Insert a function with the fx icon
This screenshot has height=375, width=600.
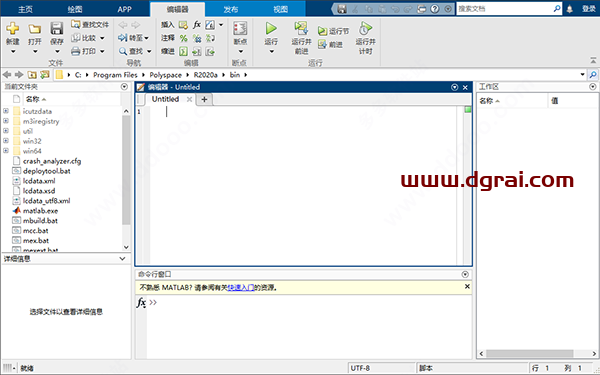[x=197, y=25]
